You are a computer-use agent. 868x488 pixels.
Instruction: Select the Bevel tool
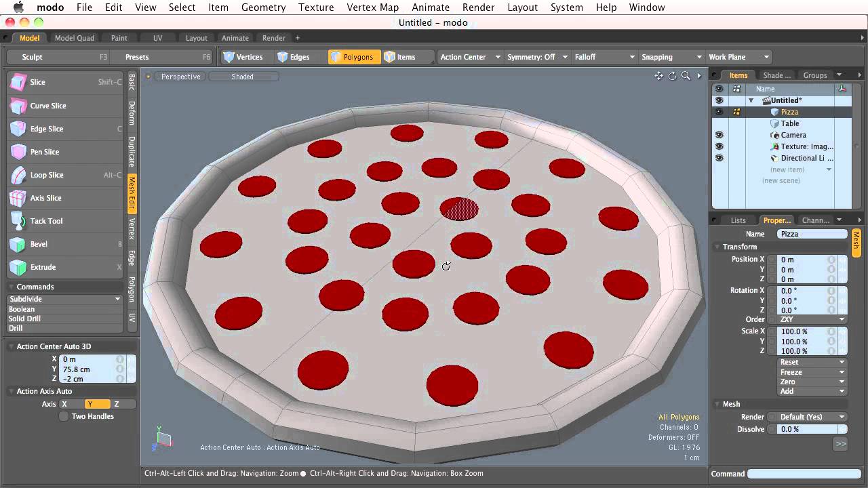66,244
